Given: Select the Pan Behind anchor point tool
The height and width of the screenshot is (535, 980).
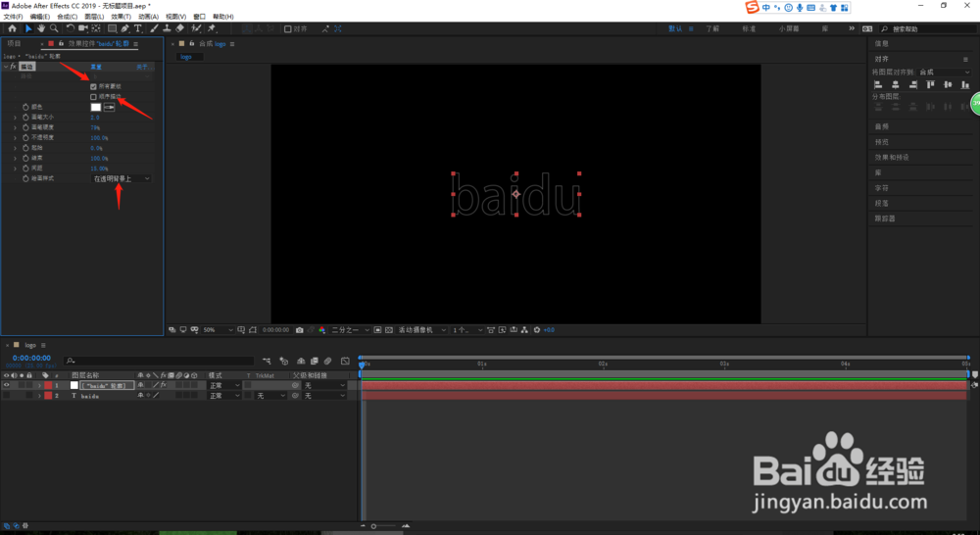Looking at the screenshot, I should pyautogui.click(x=96, y=28).
